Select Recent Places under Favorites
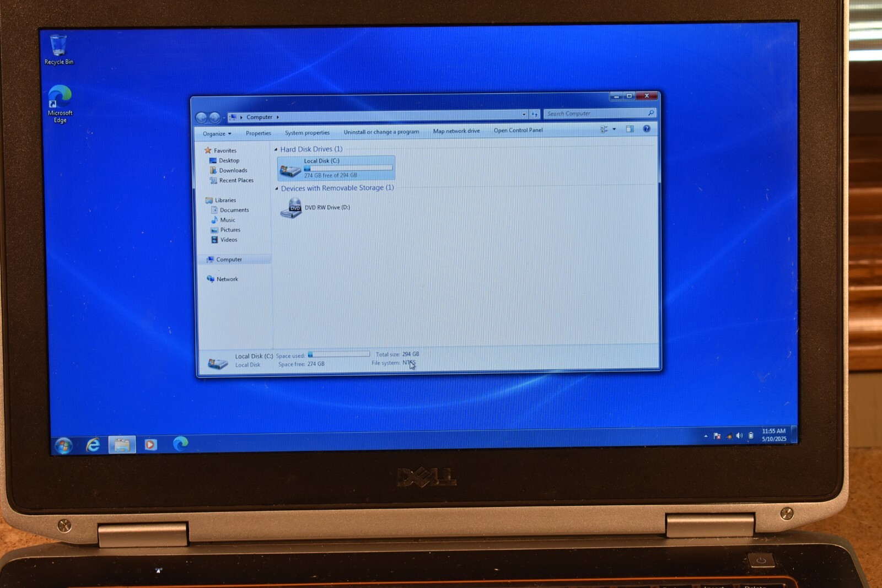 (236, 180)
